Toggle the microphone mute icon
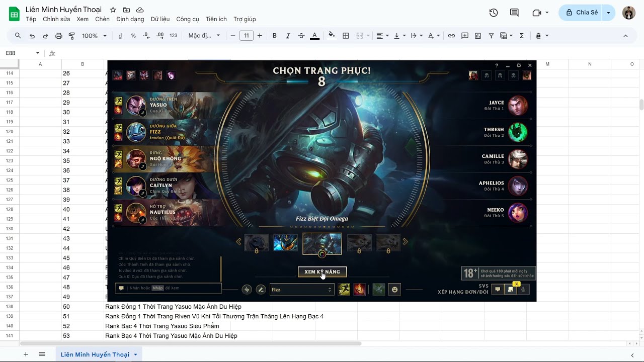 (x=523, y=289)
